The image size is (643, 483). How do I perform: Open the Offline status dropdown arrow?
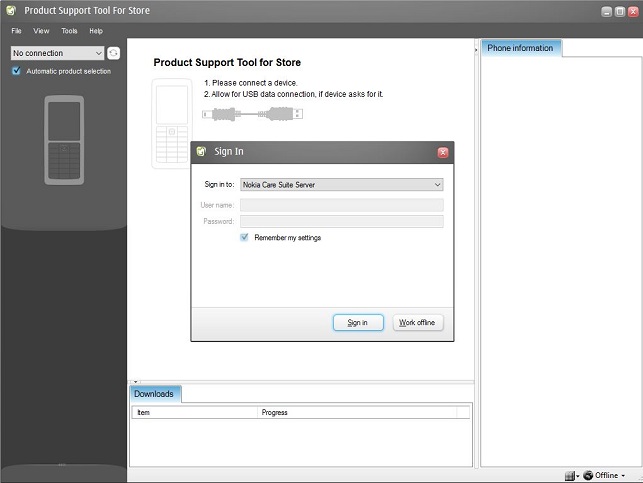pyautogui.click(x=624, y=476)
